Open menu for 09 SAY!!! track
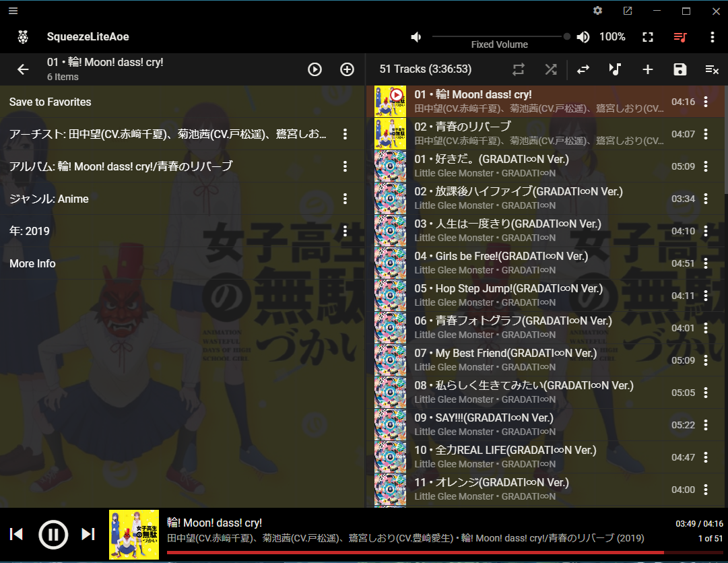728x563 pixels. (x=706, y=425)
